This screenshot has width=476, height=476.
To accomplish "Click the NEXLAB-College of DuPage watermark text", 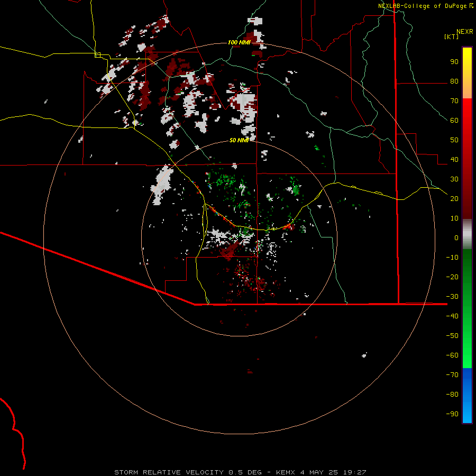I will click(423, 6).
